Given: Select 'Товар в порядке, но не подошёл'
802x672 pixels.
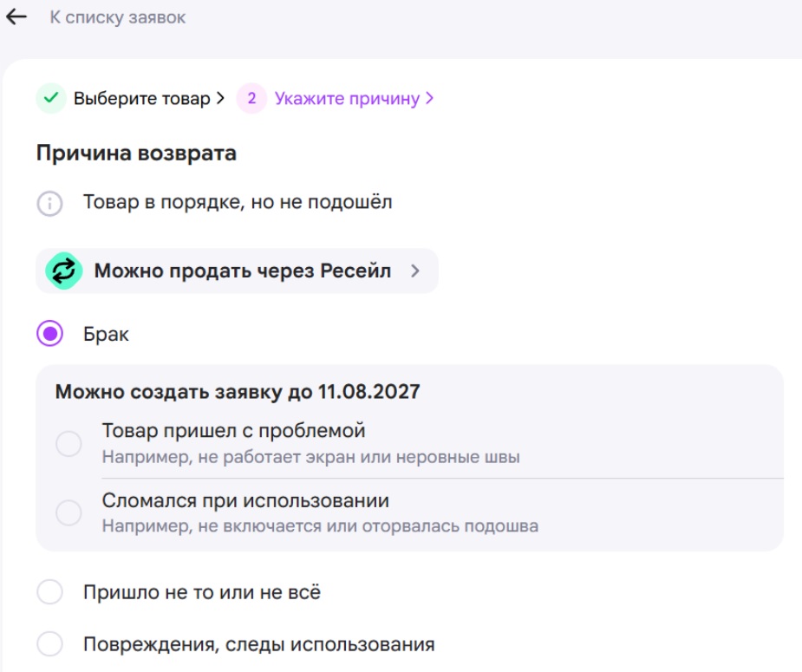Looking at the screenshot, I should coord(238,202).
